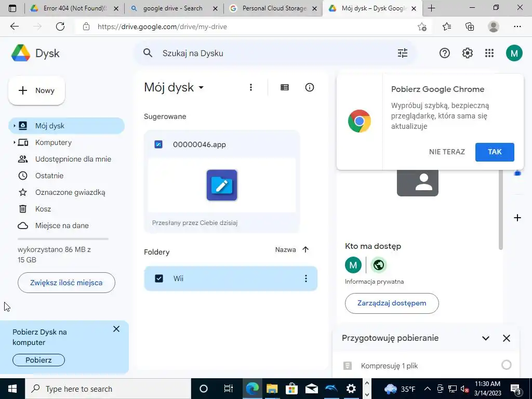Click the public globe access icon
532x399 pixels.
pos(379,265)
